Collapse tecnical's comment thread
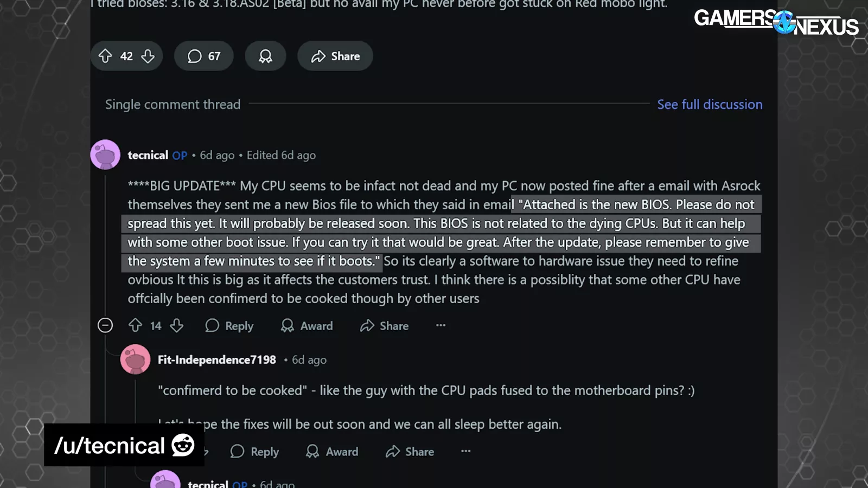 105,325
